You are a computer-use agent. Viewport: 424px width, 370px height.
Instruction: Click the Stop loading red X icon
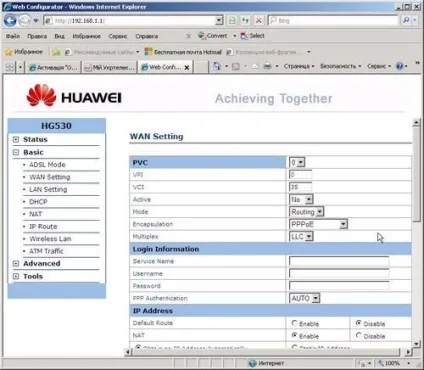tap(258, 21)
